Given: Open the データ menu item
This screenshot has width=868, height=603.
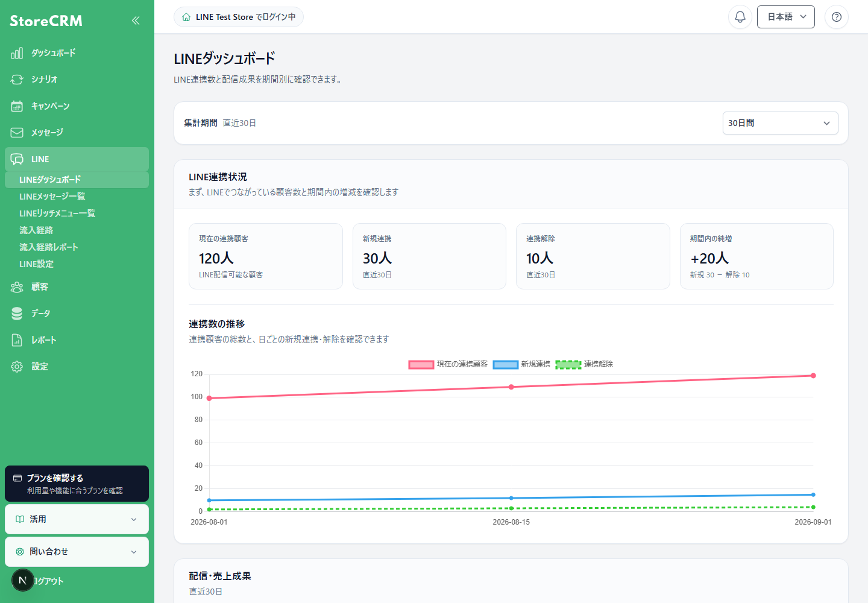Looking at the screenshot, I should tap(77, 314).
